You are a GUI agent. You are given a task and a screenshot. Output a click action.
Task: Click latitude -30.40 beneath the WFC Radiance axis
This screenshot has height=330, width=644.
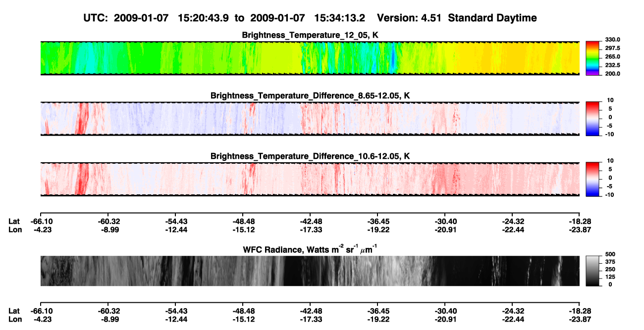[445, 311]
